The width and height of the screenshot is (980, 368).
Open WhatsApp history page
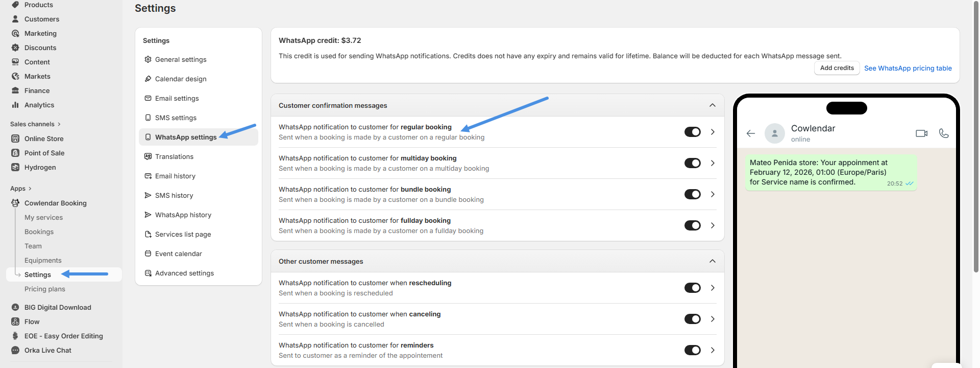coord(183,215)
